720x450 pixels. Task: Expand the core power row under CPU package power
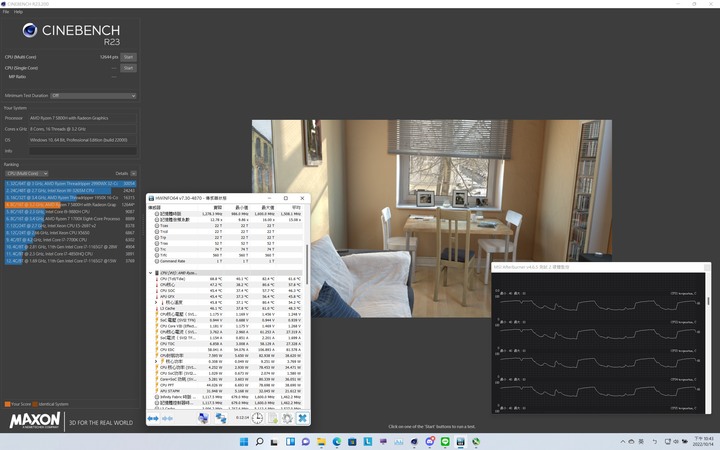pyautogui.click(x=156, y=361)
